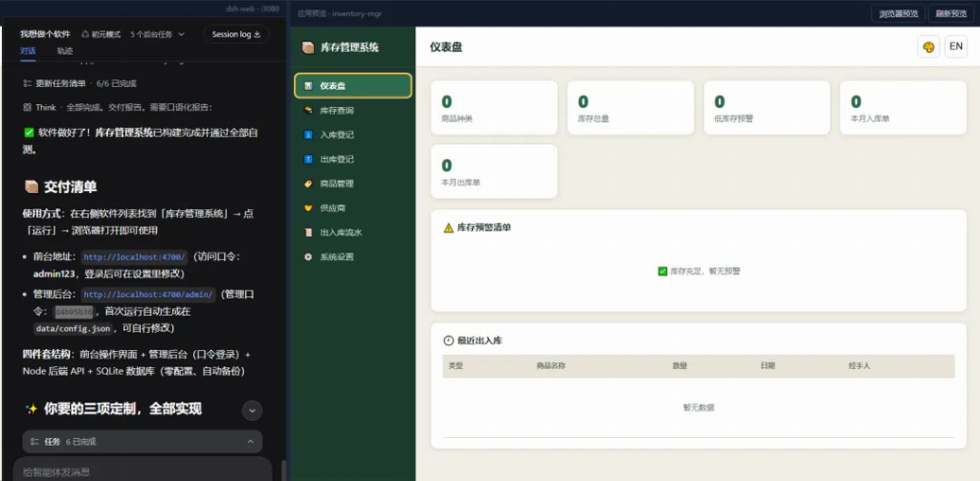The image size is (980, 481).
Task: Click the 暂无数据 placeholder text
Action: click(699, 407)
